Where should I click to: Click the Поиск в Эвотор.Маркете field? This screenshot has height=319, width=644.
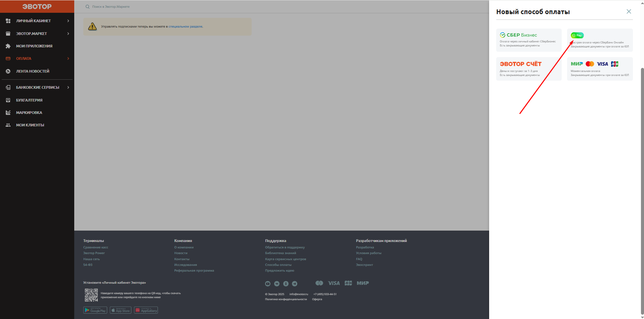pyautogui.click(x=111, y=7)
